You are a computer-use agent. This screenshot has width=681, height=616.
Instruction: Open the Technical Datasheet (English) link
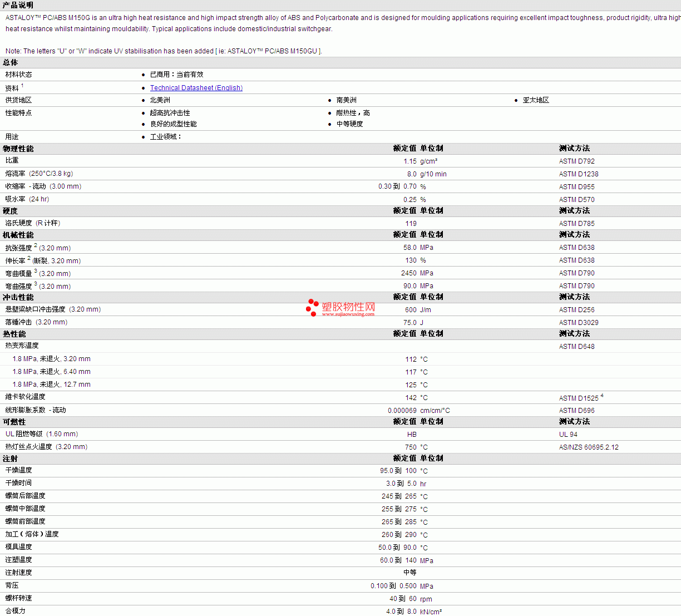click(x=196, y=88)
